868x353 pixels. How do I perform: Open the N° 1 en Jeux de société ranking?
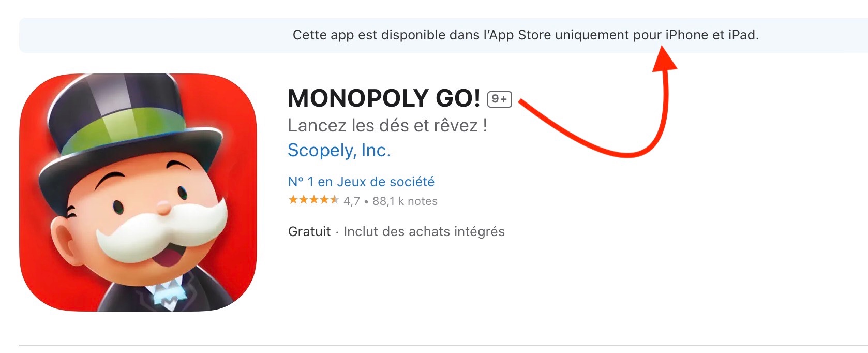361,182
